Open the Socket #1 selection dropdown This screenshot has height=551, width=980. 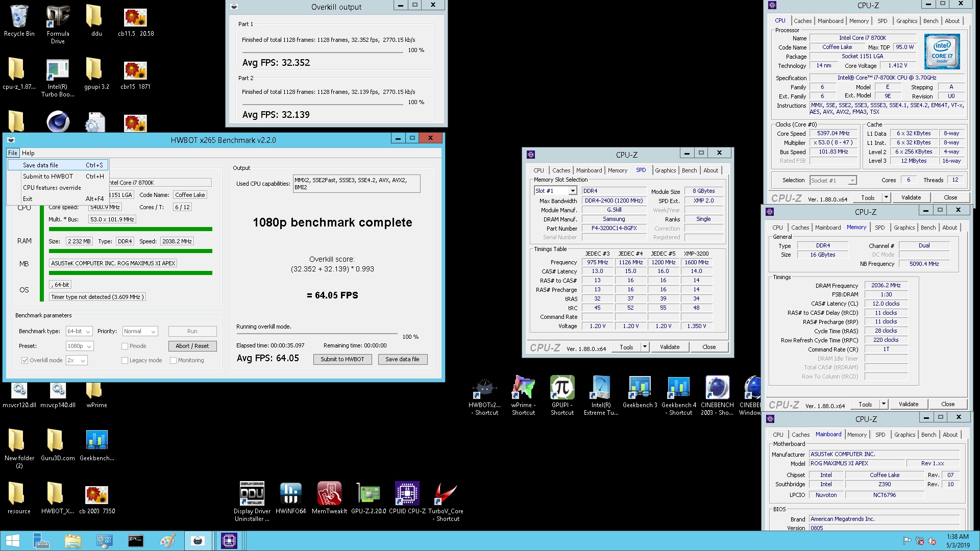852,180
